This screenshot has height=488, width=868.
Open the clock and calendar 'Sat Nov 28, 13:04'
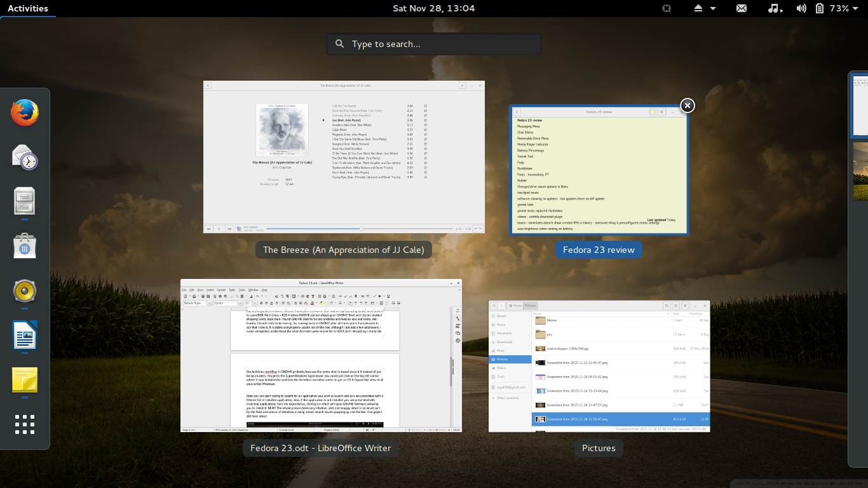point(434,8)
